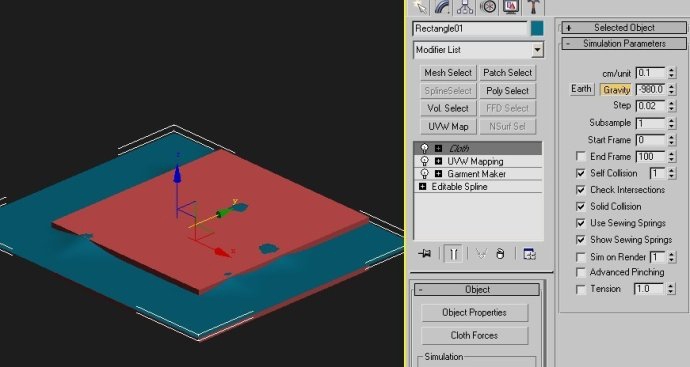The width and height of the screenshot is (690, 367).
Task: Expand the UVW Mapping sub-objects
Action: (438, 161)
